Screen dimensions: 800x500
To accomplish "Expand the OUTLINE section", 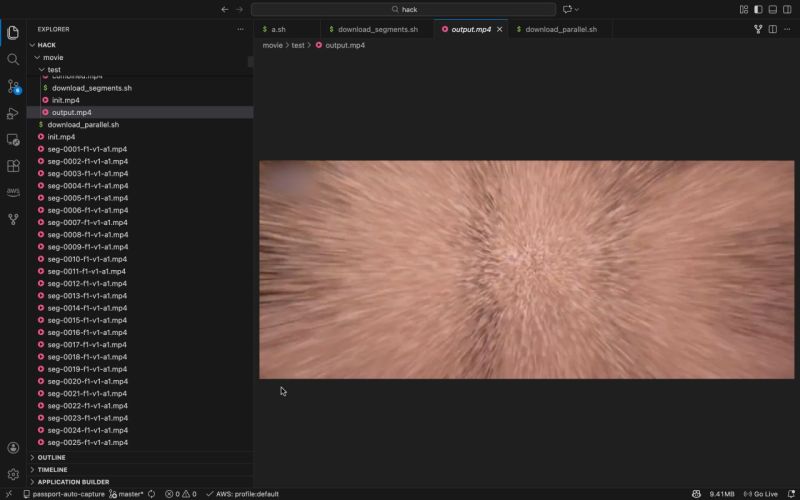I will 140,457.
